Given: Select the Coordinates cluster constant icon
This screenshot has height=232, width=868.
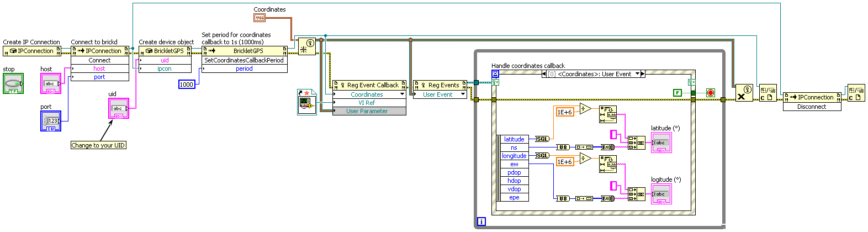Looking at the screenshot, I should [260, 18].
